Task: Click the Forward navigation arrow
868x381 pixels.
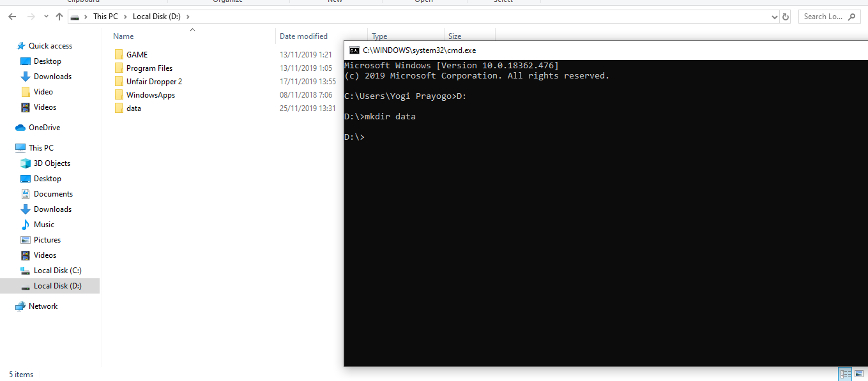Action: (x=30, y=17)
